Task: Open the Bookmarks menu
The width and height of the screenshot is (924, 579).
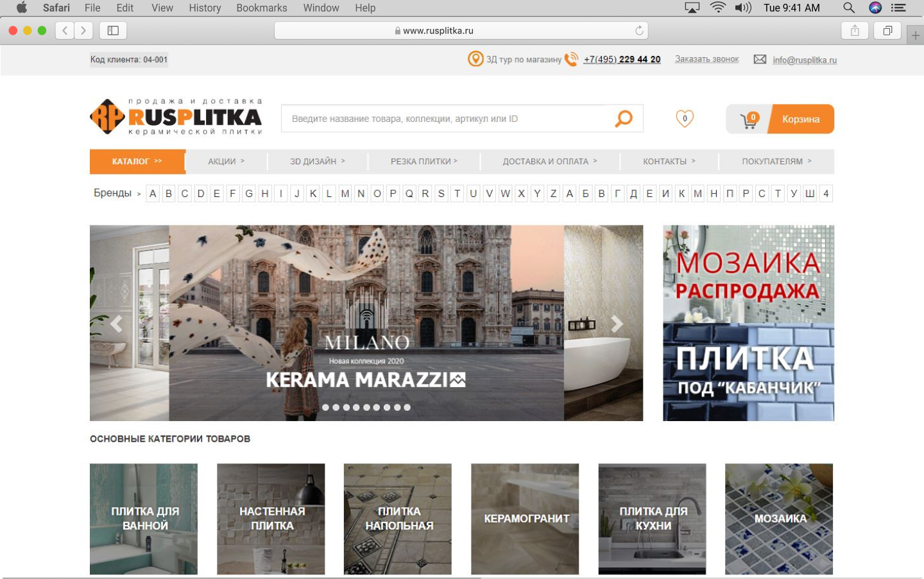Action: coord(261,8)
